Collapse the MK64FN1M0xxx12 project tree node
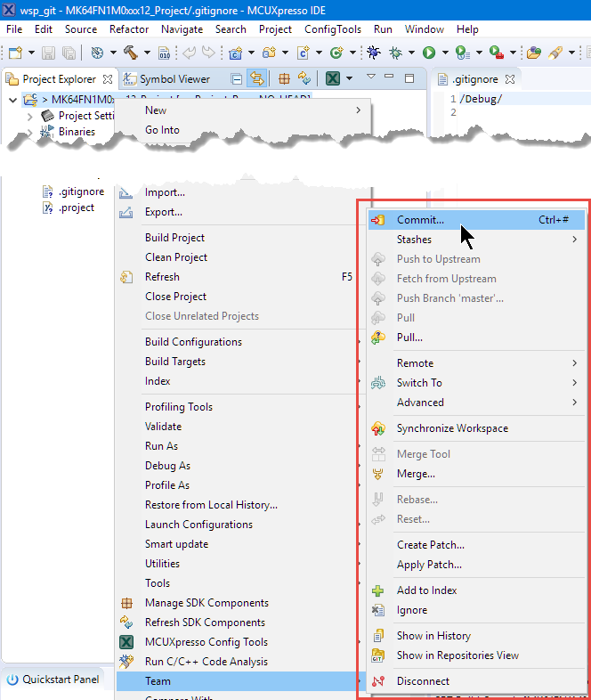This screenshot has height=700, width=591. (x=12, y=99)
